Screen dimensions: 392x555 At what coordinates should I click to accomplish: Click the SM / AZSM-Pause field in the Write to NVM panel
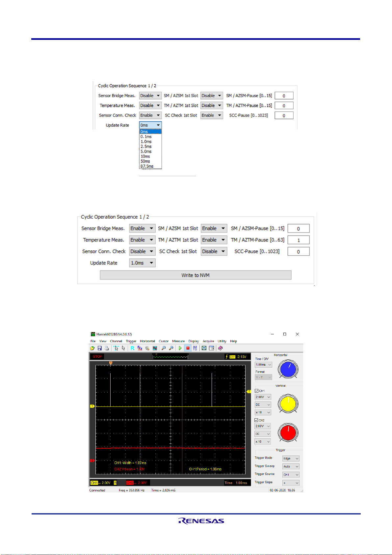click(x=299, y=229)
